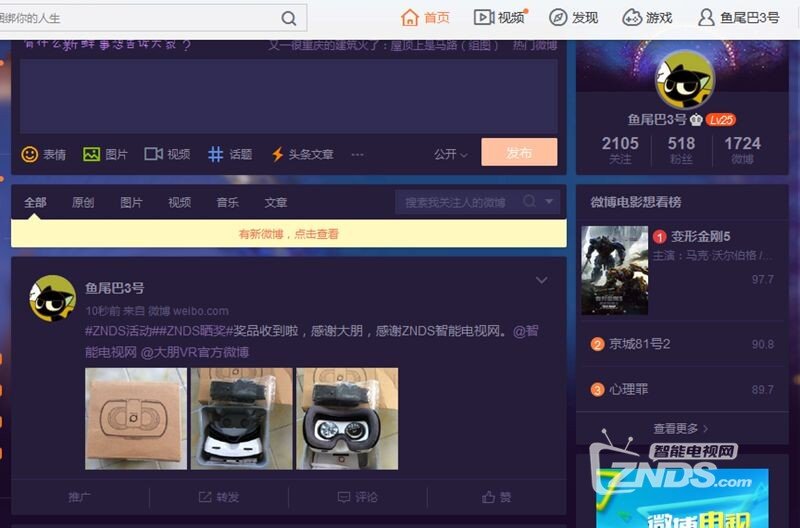Screen dimensions: 800x528
Task: Click the post author's avatar
Action: (53, 298)
